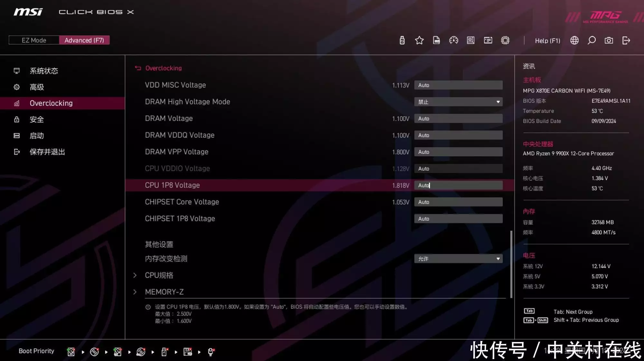Click the 4800 MT/s memory frequency value
The height and width of the screenshot is (361, 644).
pyautogui.click(x=603, y=232)
